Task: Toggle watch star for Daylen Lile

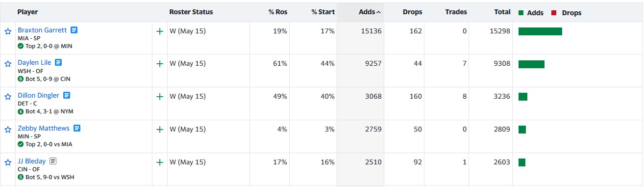Action: tap(8, 64)
